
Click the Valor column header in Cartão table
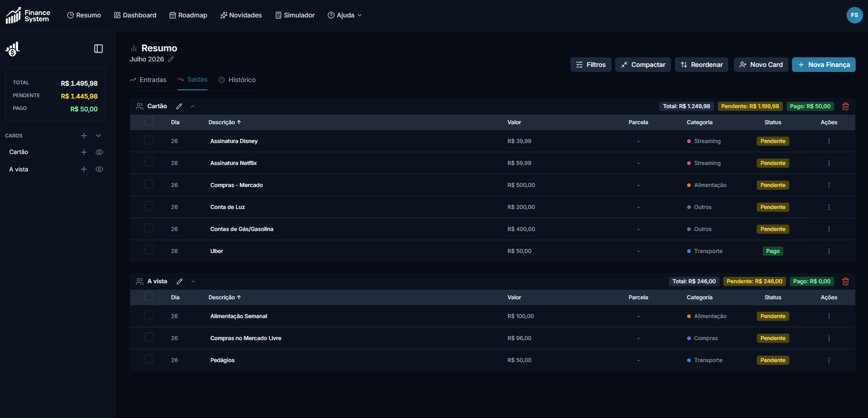pyautogui.click(x=514, y=122)
